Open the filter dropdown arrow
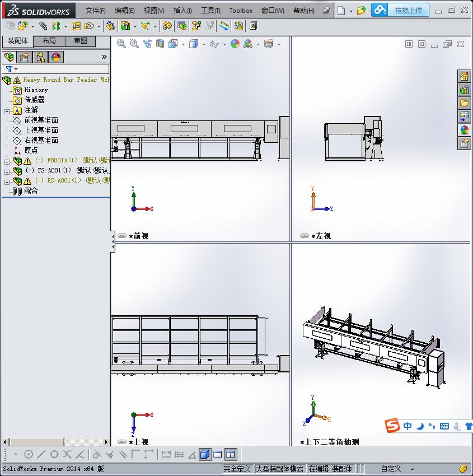The width and height of the screenshot is (473, 476). (16, 69)
